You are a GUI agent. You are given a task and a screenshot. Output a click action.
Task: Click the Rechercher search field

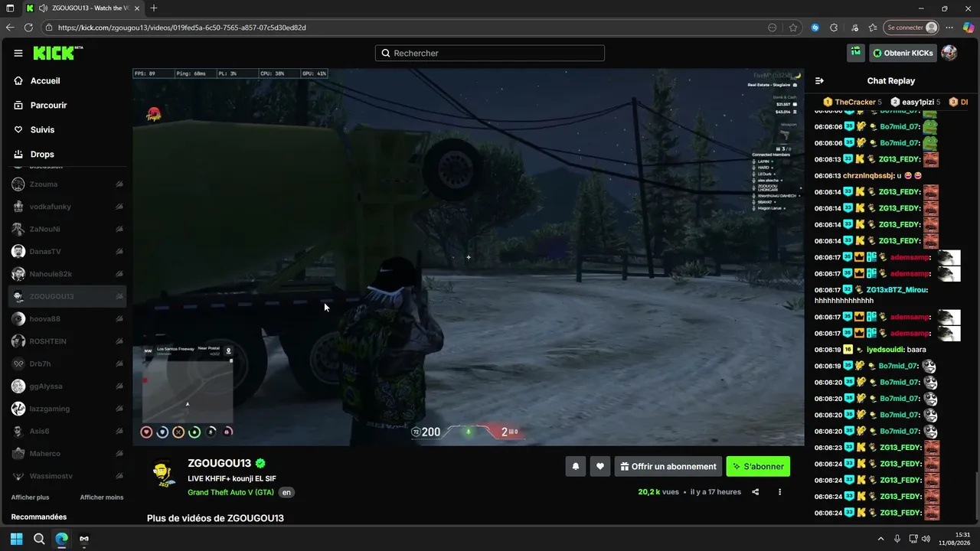point(490,53)
